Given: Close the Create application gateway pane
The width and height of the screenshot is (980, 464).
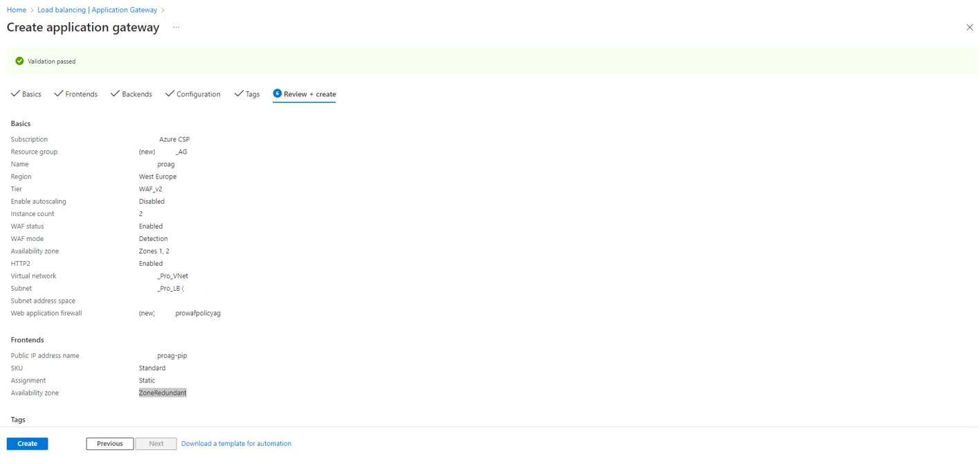Looking at the screenshot, I should point(969,28).
